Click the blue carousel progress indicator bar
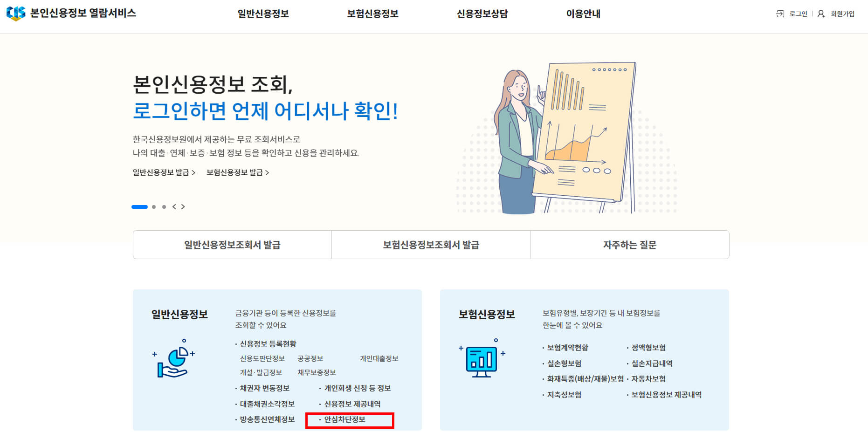Viewport: 868px width, 432px height. 139,206
